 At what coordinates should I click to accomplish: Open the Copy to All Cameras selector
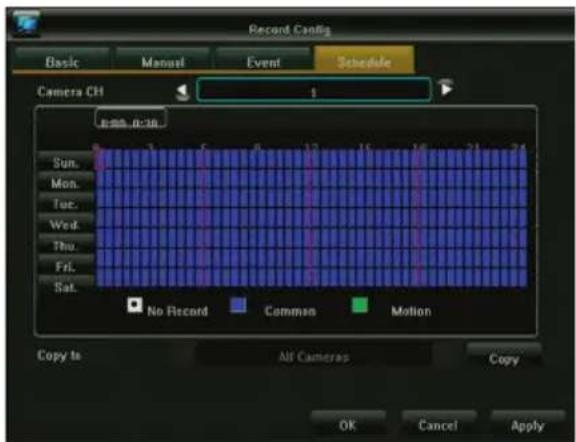pyautogui.click(x=314, y=356)
